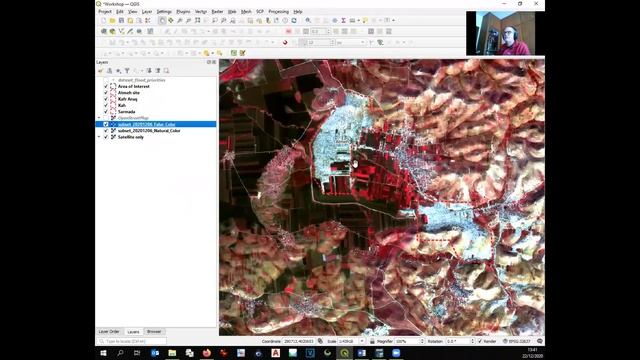Select the subset Natural Color layer name
This screenshot has width=640, height=360.
[149, 131]
